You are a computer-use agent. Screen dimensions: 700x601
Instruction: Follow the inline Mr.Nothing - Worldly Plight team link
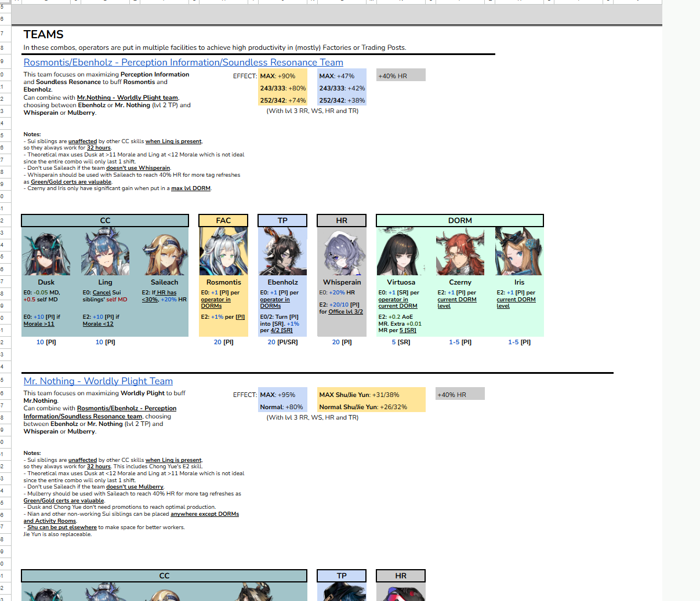[x=128, y=97]
